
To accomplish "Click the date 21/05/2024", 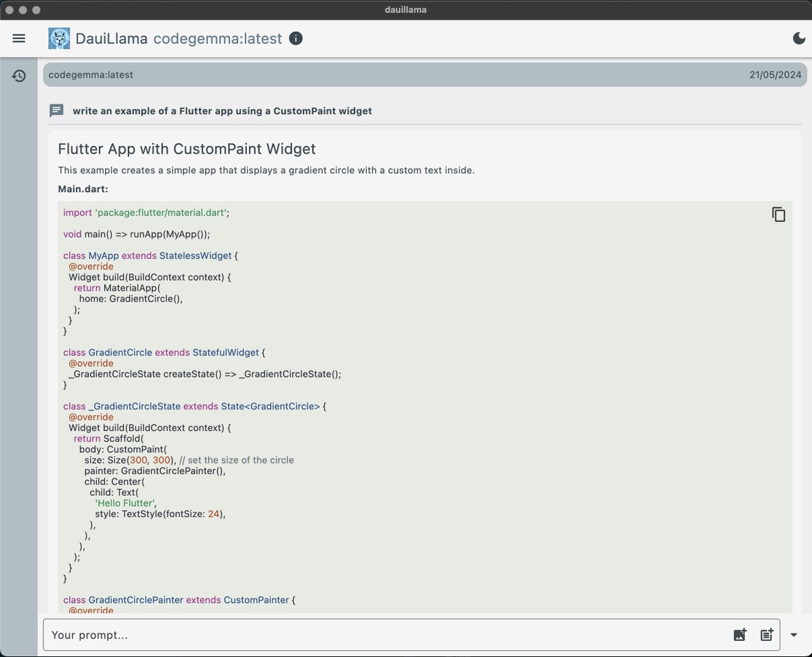I will click(x=775, y=74).
